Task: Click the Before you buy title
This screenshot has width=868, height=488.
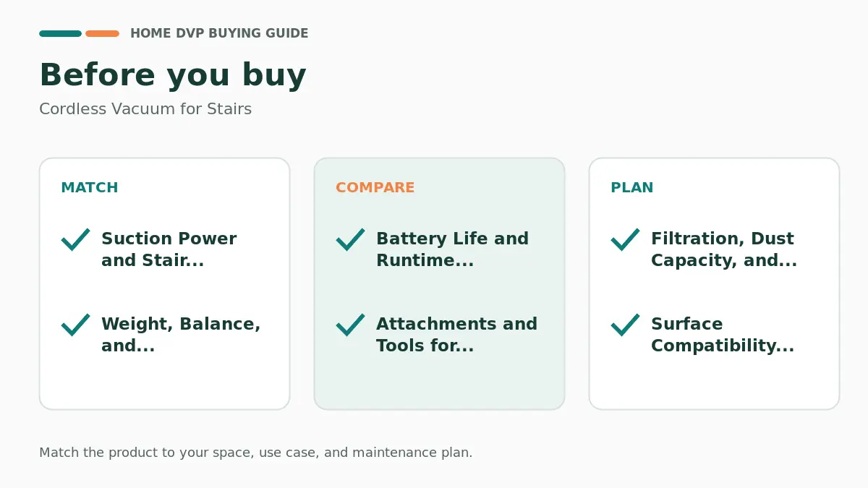Action: (173, 75)
